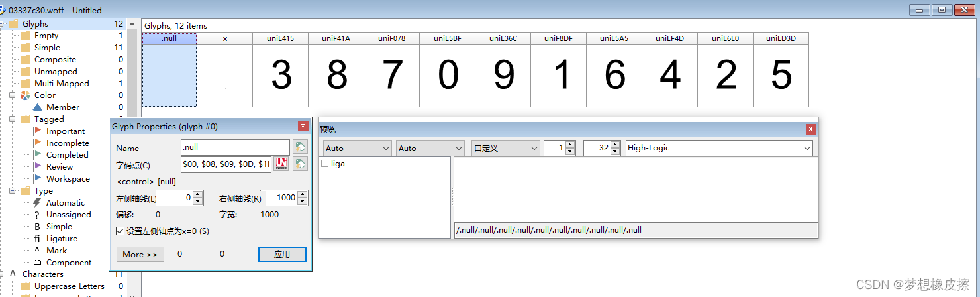Screen dimensions: 980x297
Task: Click the 应用 apply button
Action: [282, 254]
